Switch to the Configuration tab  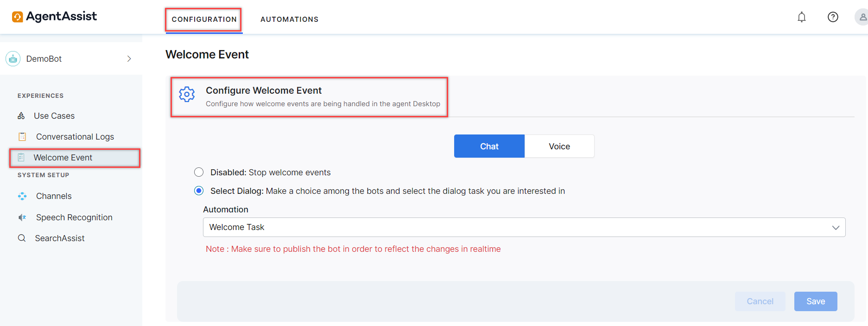[x=204, y=19]
